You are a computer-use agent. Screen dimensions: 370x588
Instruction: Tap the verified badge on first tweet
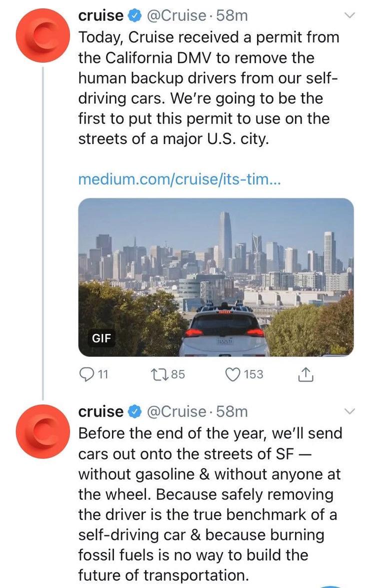(135, 15)
